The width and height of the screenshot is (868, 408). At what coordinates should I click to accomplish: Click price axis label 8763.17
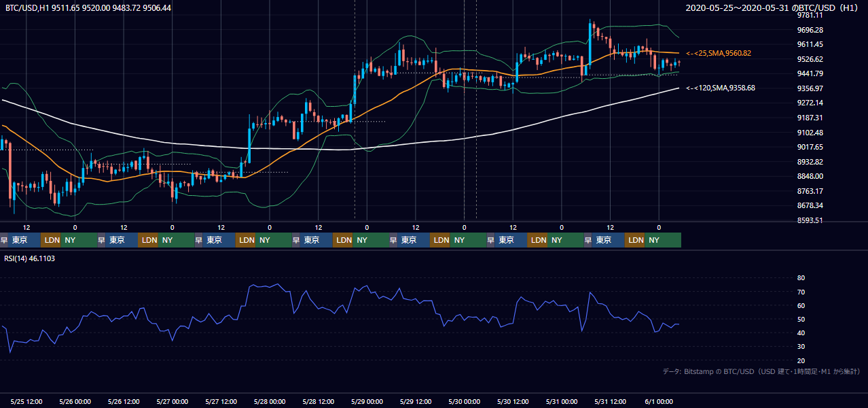[810, 191]
